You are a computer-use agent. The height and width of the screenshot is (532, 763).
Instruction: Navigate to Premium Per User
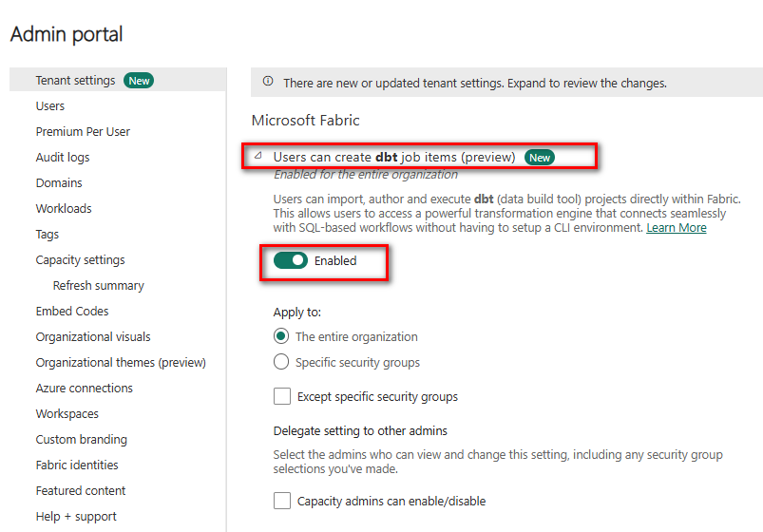click(x=83, y=132)
